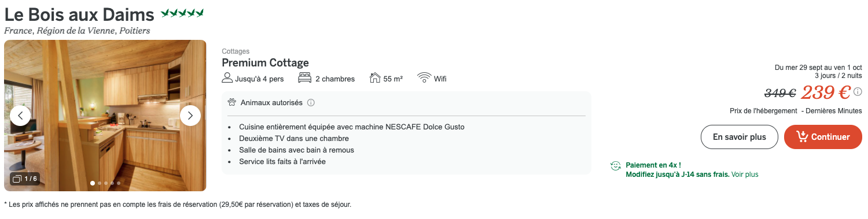868x219 pixels.
Task: Jump to the third carousel dot
Action: (106, 183)
